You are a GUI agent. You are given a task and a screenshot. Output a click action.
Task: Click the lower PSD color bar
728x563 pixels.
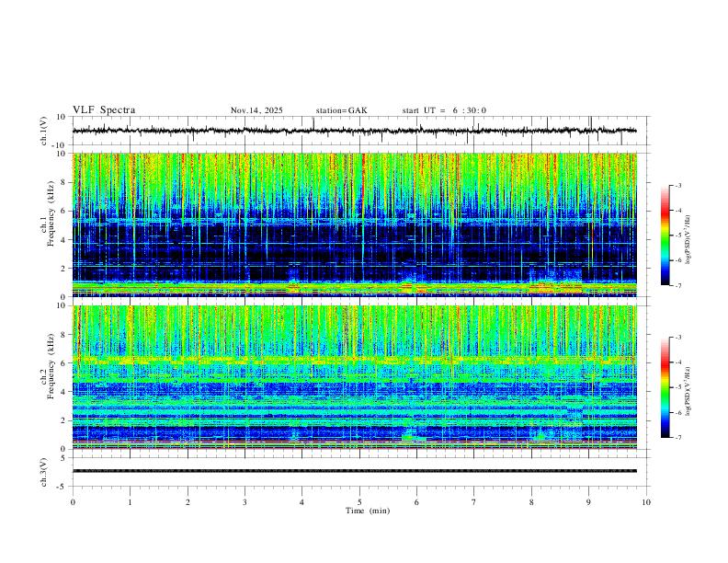[x=665, y=387]
